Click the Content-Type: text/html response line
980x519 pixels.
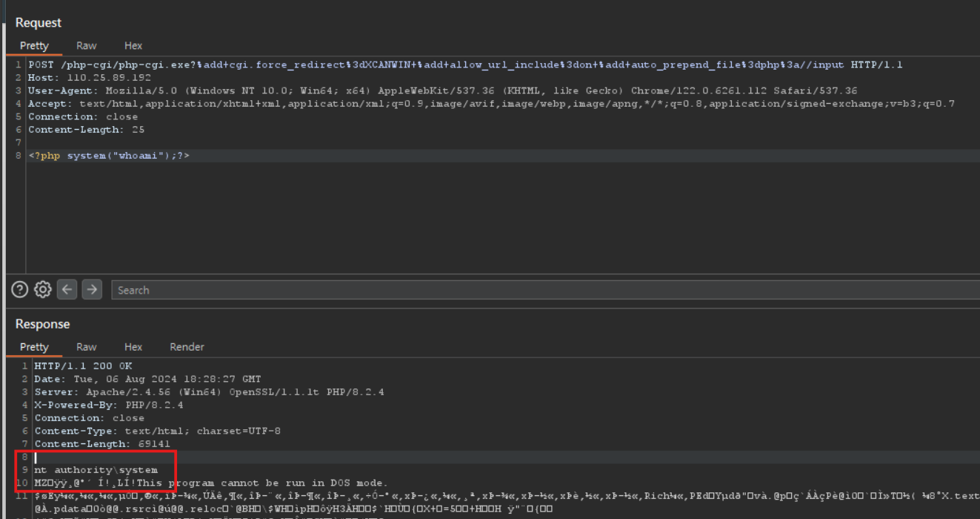157,431
